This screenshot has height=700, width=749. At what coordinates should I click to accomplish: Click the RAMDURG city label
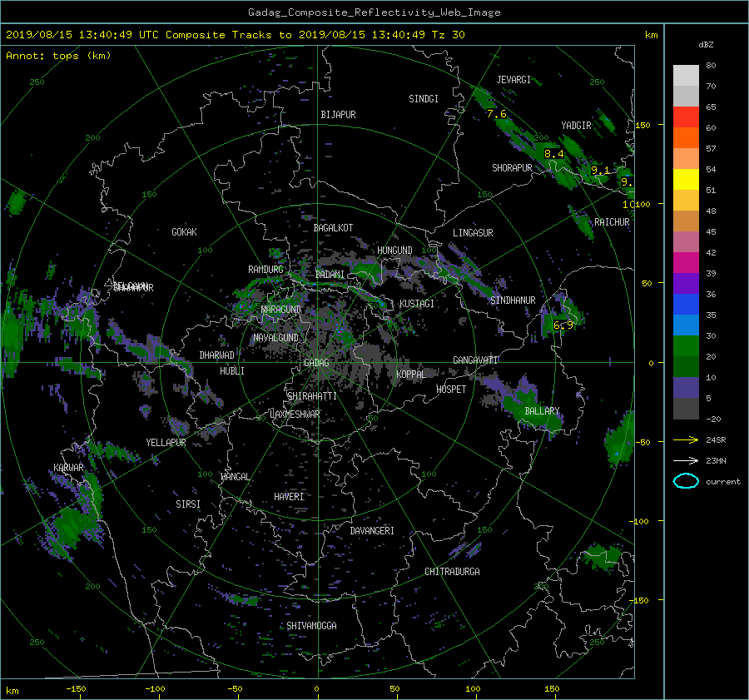[265, 270]
